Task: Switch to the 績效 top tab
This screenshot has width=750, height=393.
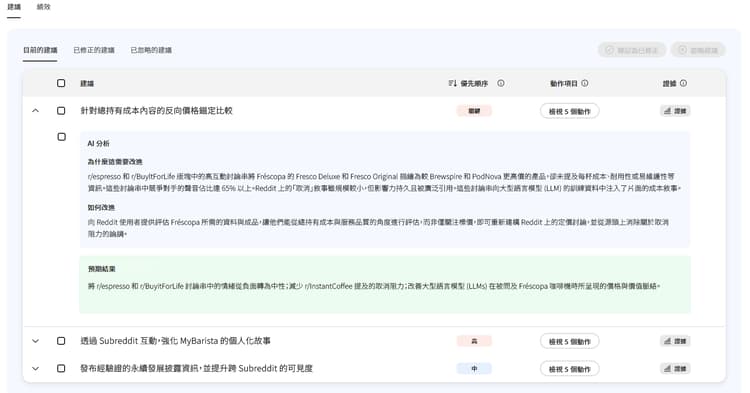Action: pos(44,7)
